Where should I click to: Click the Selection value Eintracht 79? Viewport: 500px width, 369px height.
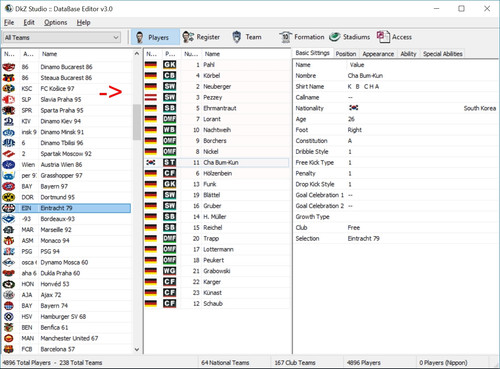tap(364, 238)
